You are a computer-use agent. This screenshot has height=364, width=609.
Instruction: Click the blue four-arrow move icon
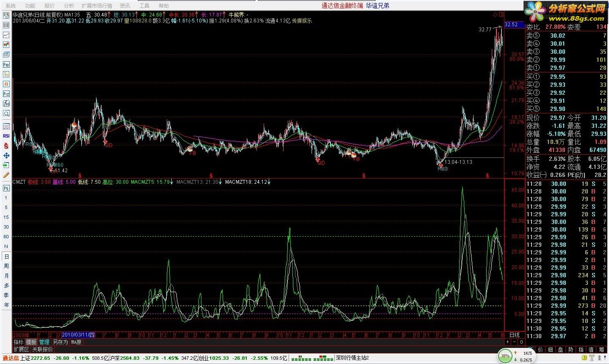6,155
